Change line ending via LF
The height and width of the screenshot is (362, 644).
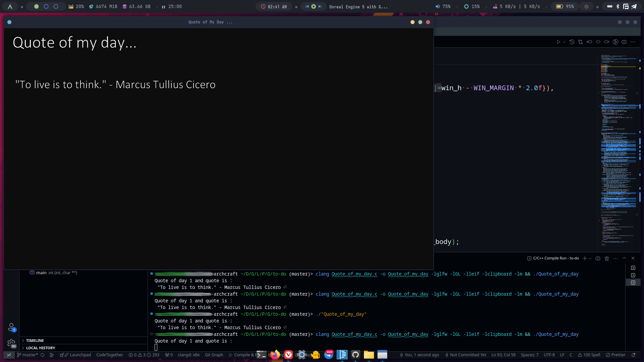click(x=562, y=355)
